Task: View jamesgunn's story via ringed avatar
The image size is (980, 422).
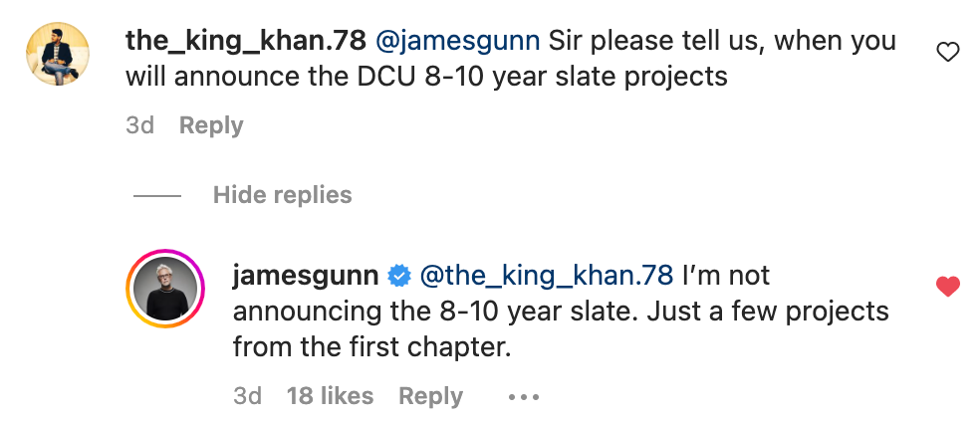Action: point(164,289)
